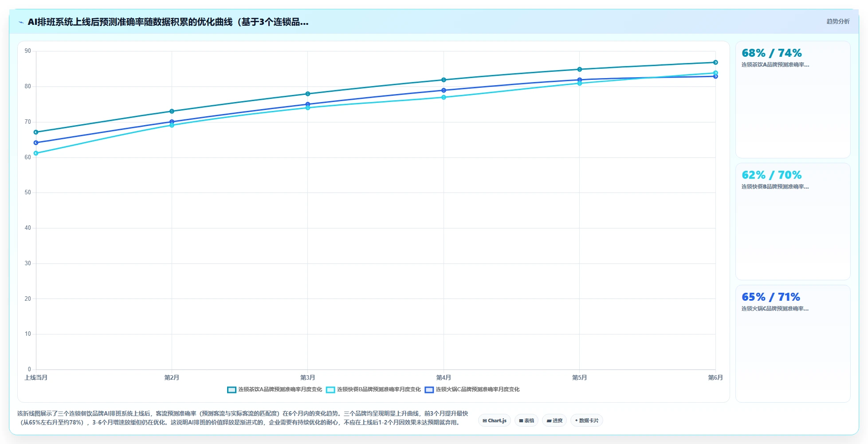Click the trend icon beside the chart title
Image resolution: width=868 pixels, height=444 pixels.
21,22
